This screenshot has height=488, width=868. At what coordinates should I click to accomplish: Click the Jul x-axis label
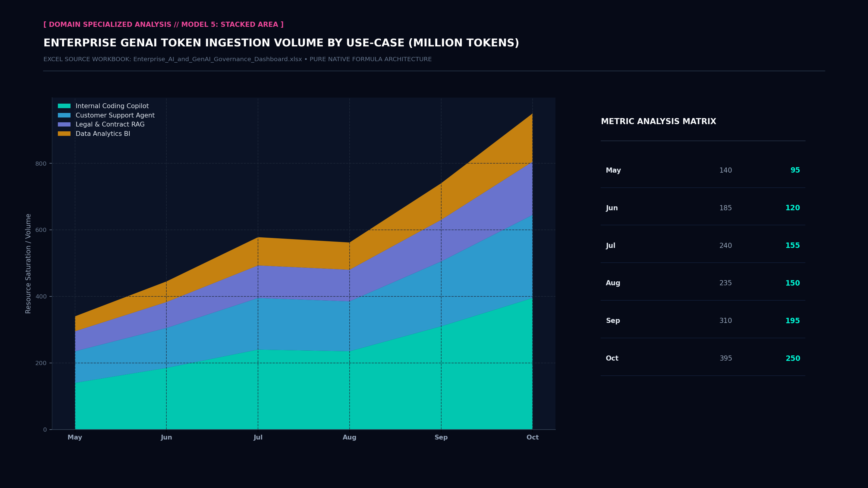coord(258,437)
